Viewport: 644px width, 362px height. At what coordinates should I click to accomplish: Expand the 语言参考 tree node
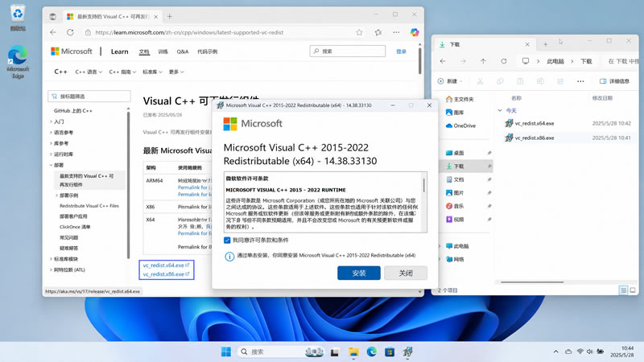(51, 133)
